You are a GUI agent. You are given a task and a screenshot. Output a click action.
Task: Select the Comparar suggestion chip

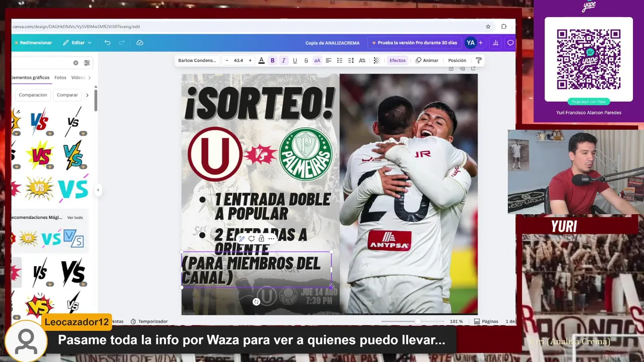[67, 95]
